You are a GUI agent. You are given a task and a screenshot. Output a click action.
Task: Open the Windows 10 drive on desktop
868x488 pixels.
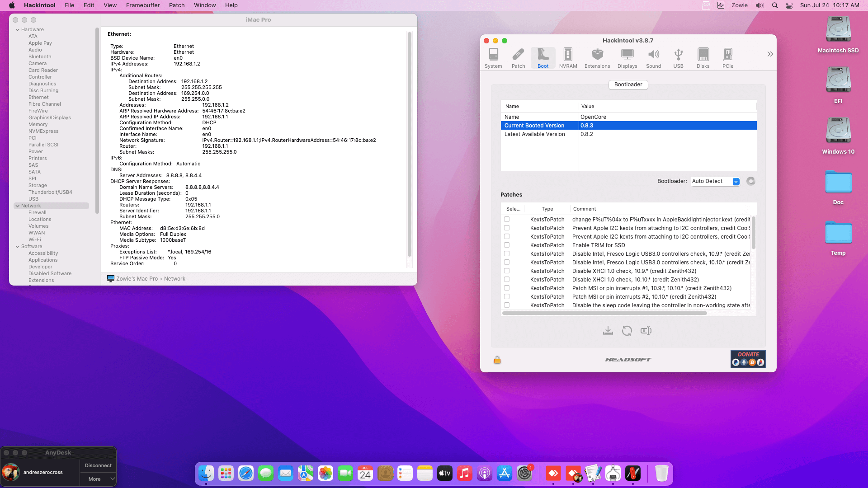coord(838,136)
